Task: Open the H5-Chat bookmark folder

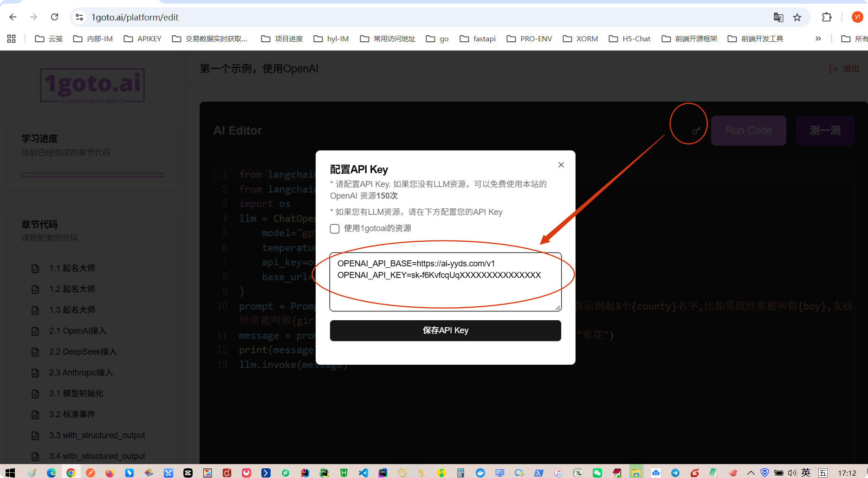Action: point(629,39)
